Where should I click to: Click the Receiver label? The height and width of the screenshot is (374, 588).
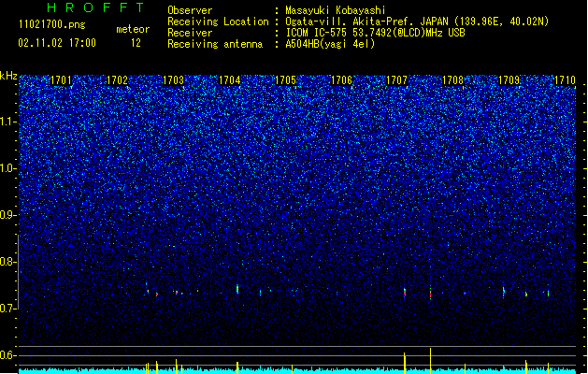190,33
